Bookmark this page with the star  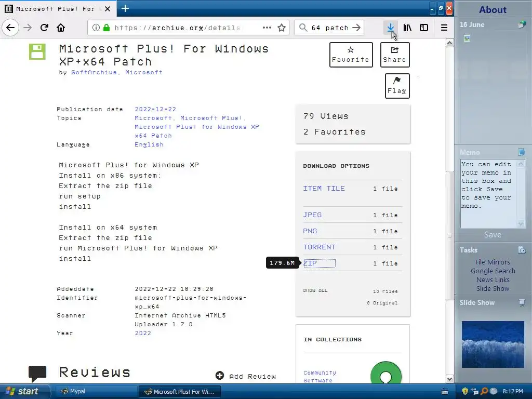click(282, 28)
